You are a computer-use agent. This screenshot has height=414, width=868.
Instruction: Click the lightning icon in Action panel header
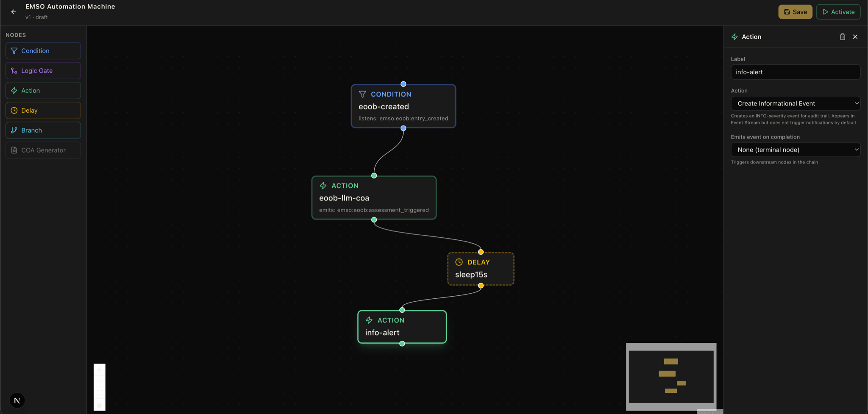point(734,37)
